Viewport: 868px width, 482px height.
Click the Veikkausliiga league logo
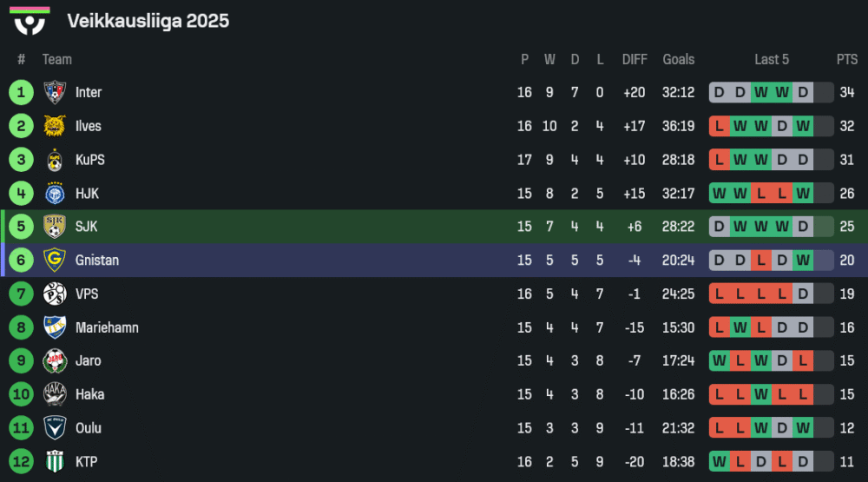click(x=30, y=22)
